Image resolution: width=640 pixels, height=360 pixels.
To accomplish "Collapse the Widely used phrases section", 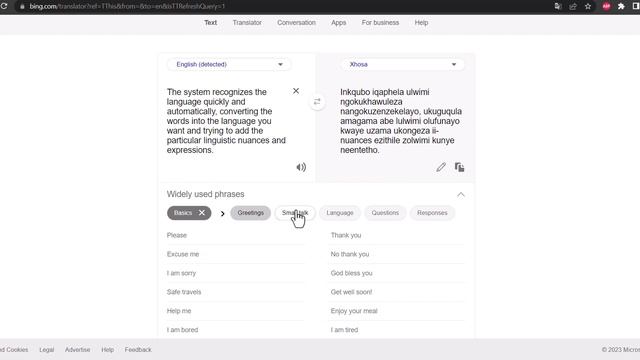I will coord(461,194).
